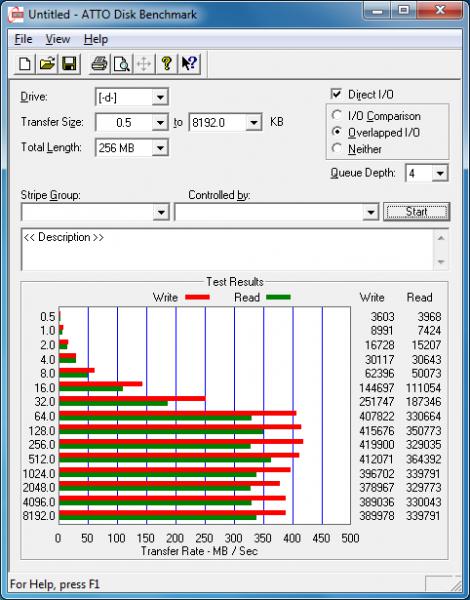
Task: Uncheck the Direct I/O checkbox
Action: pos(336,94)
